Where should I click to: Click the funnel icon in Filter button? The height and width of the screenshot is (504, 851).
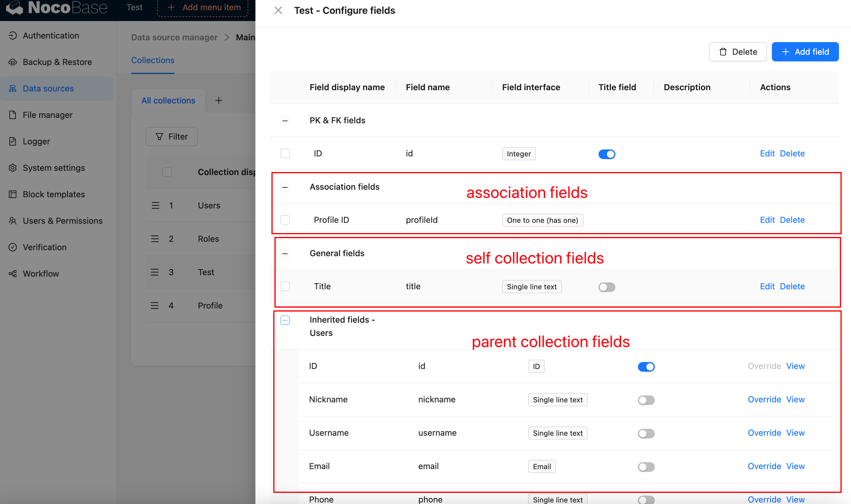159,137
